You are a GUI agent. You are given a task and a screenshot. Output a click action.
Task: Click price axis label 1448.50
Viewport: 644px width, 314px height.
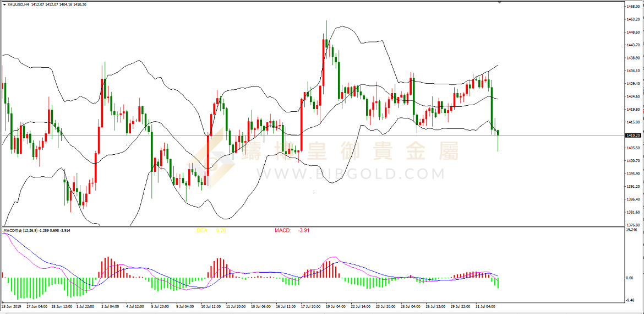(x=633, y=32)
